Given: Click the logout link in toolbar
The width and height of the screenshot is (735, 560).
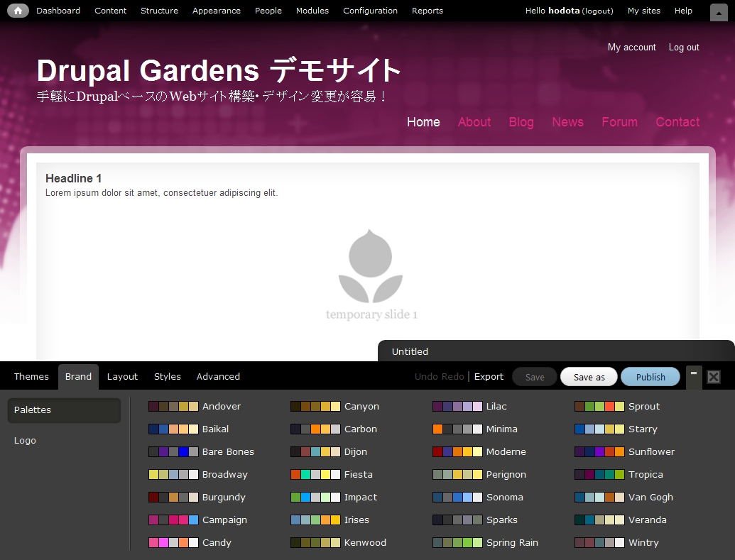Looking at the screenshot, I should click(597, 11).
